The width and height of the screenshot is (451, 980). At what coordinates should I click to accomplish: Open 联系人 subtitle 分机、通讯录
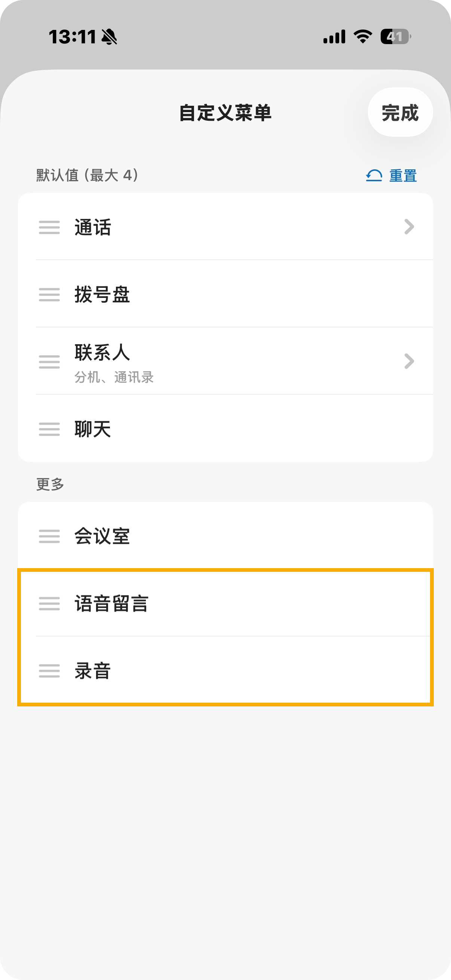[114, 377]
